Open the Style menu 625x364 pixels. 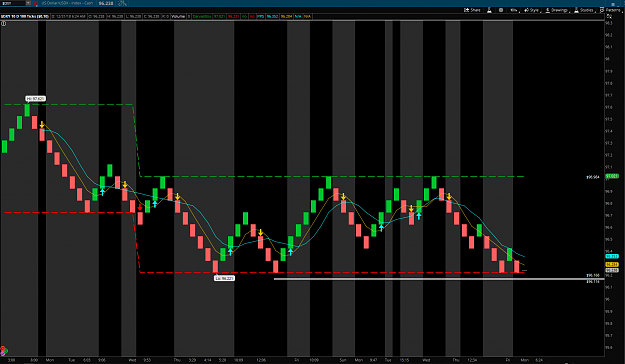pyautogui.click(x=532, y=10)
